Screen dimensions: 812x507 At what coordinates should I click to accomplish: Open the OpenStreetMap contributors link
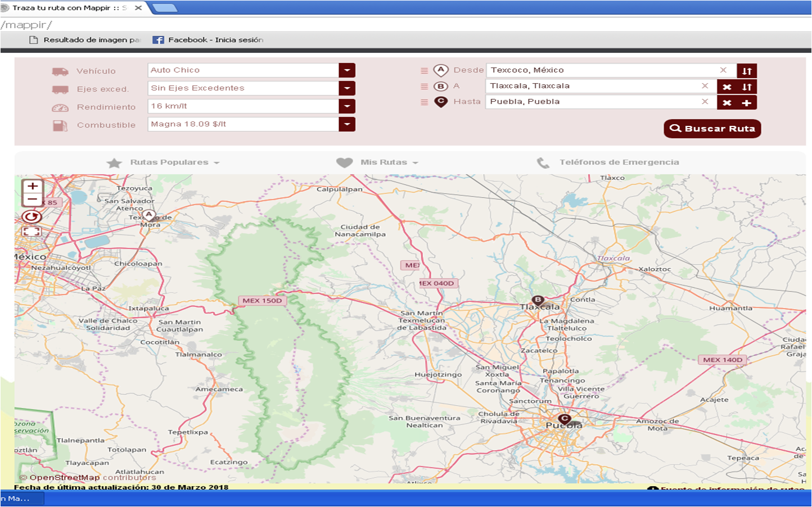(64, 477)
